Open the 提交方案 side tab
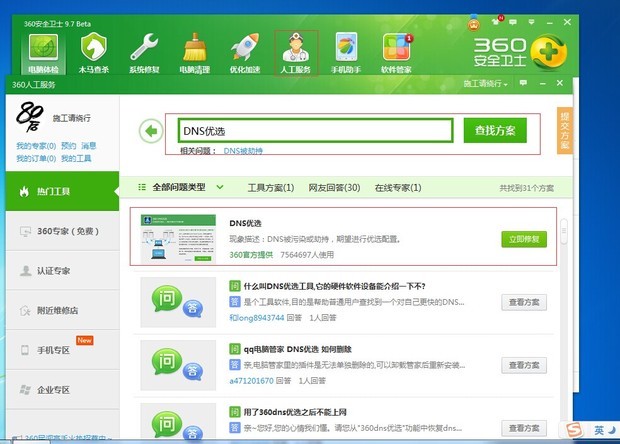Viewport: 620px width, 444px height. point(564,130)
